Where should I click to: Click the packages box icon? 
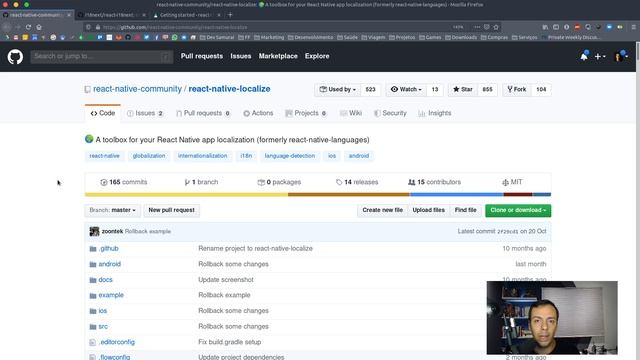tap(261, 182)
